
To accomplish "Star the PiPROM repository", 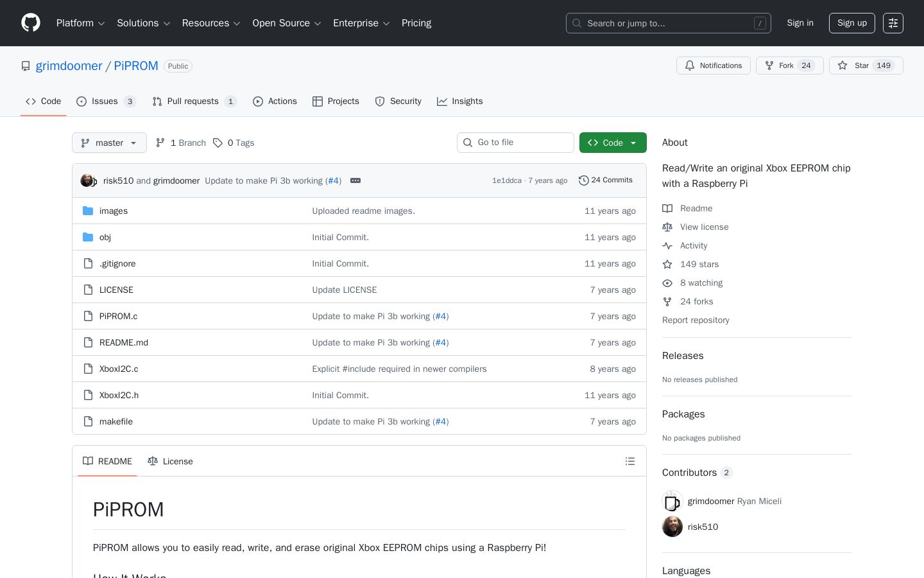I will [x=866, y=66].
